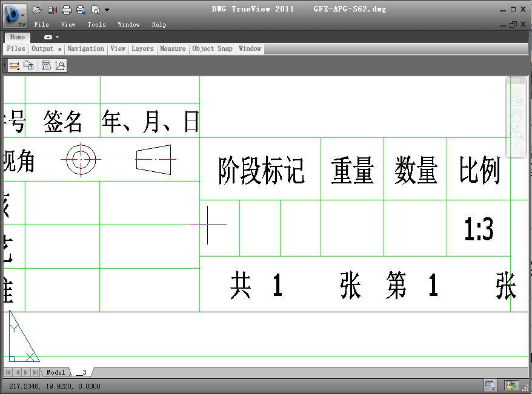Click the Plot Preview icon

95,10
